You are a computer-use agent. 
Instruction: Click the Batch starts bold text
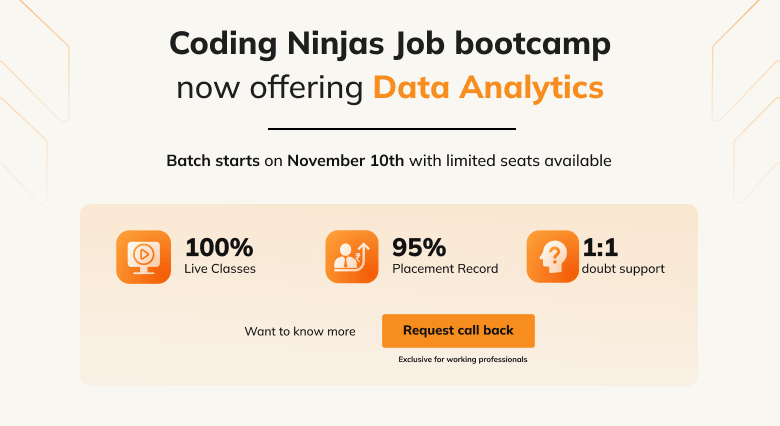(213, 161)
